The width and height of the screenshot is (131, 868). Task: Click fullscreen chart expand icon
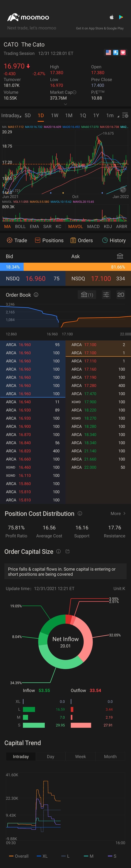point(123,189)
